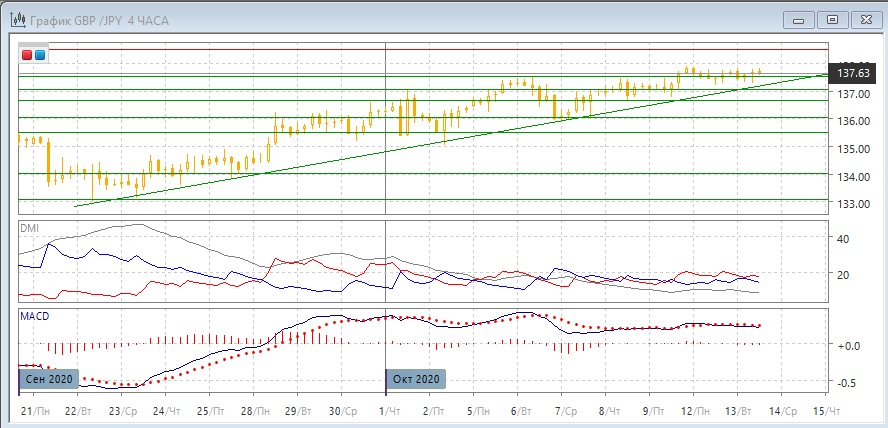The image size is (888, 428).
Task: Minimize the GBP/JPY chart window
Action: (x=797, y=16)
